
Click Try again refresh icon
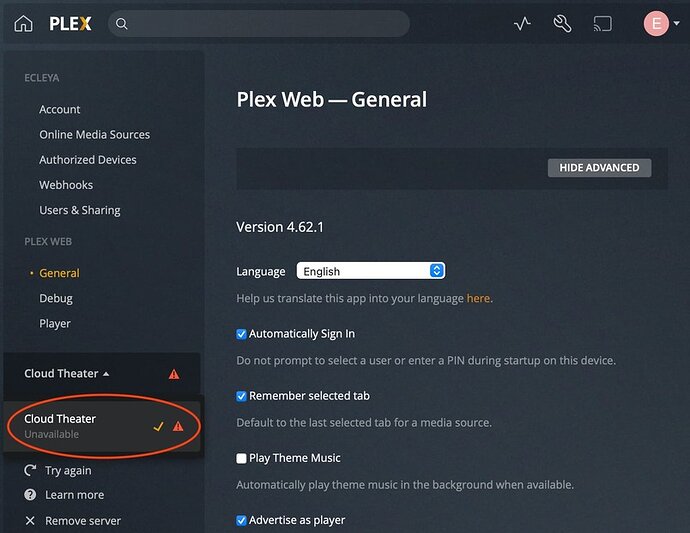coord(30,470)
